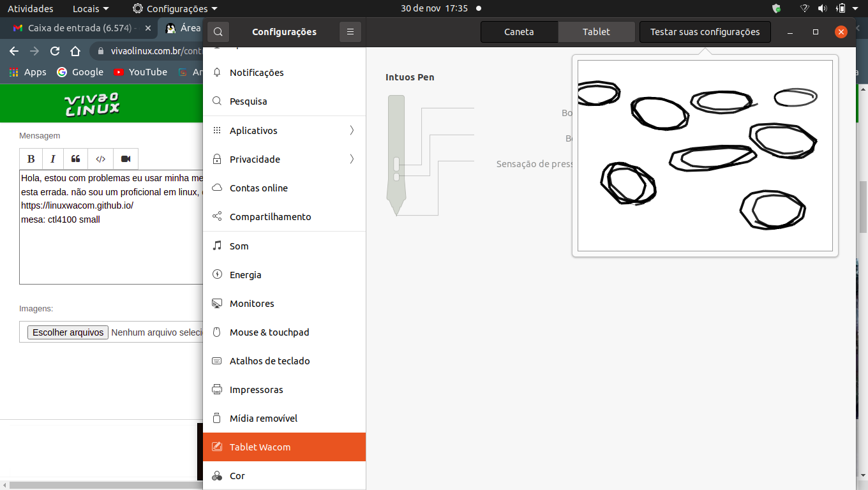Image resolution: width=868 pixels, height=490 pixels.
Task: Click the Privacidade lock icon
Action: [217, 160]
